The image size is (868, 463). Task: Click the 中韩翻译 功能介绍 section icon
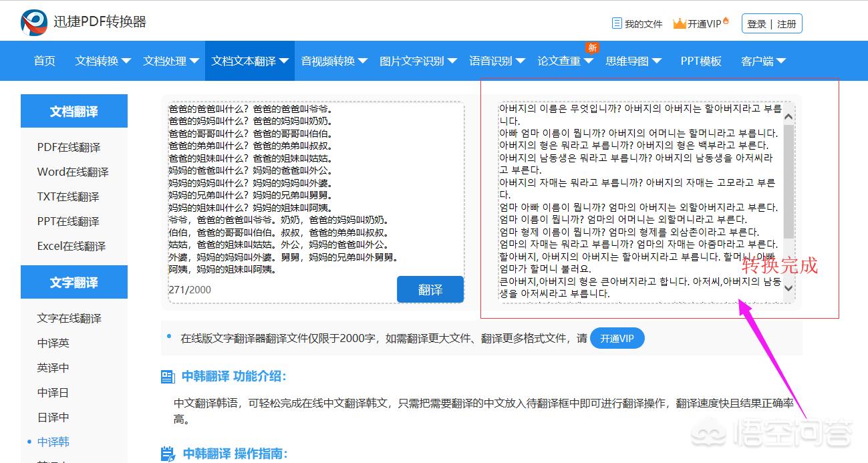point(168,377)
